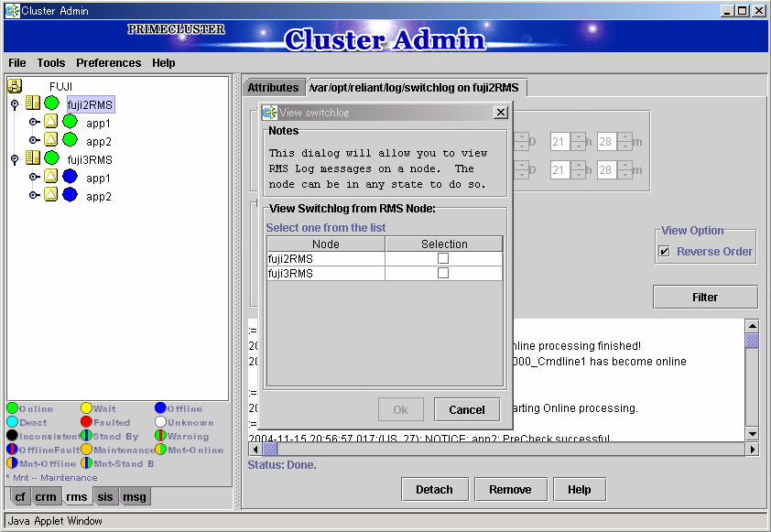
Task: Click the Warning legend icon
Action: (160, 436)
